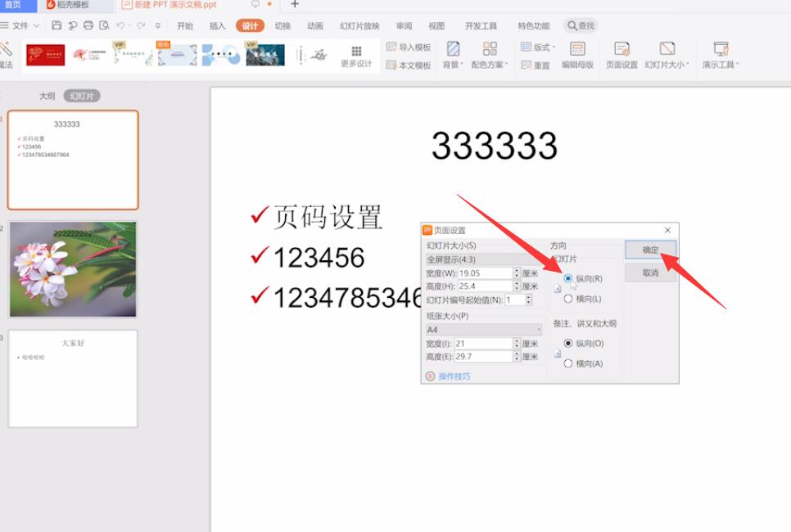Click the 操作技巧 play icon link
This screenshot has height=532, width=791.
click(x=430, y=376)
